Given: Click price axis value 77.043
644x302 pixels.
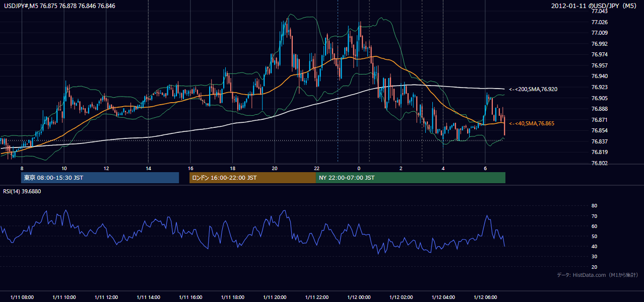Looking at the screenshot, I should (599, 11).
